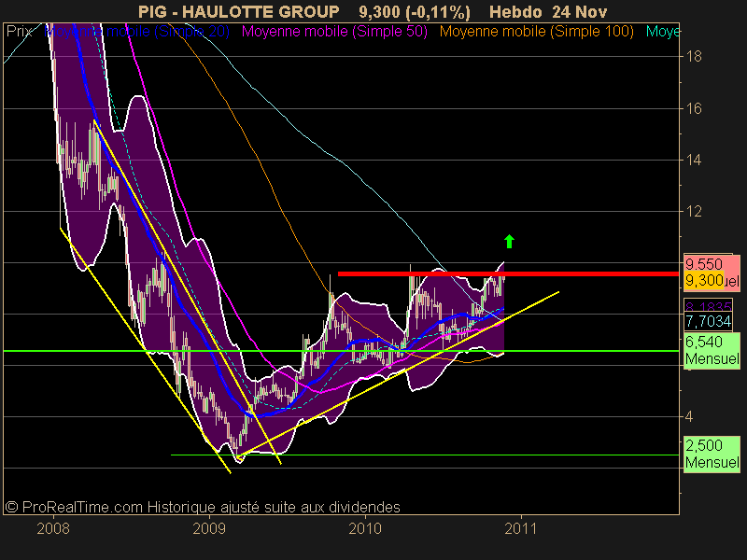The image size is (747, 560).
Task: Click the 2011 label on the time axis
Action: [x=521, y=528]
